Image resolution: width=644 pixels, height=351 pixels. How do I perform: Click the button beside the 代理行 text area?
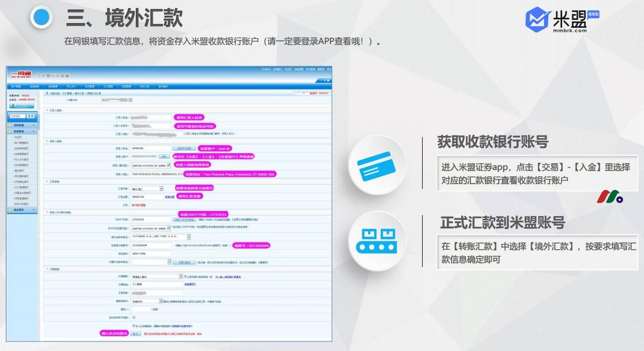point(184,262)
